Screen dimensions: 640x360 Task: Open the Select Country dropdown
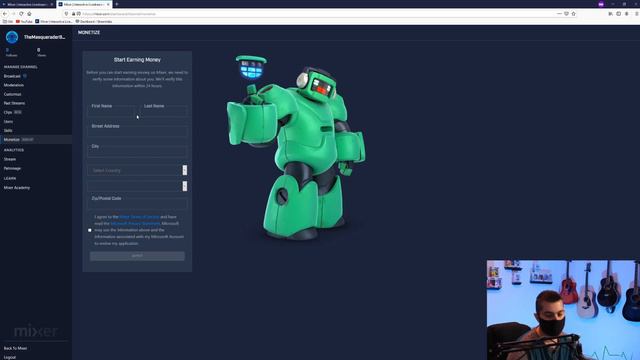(138, 170)
